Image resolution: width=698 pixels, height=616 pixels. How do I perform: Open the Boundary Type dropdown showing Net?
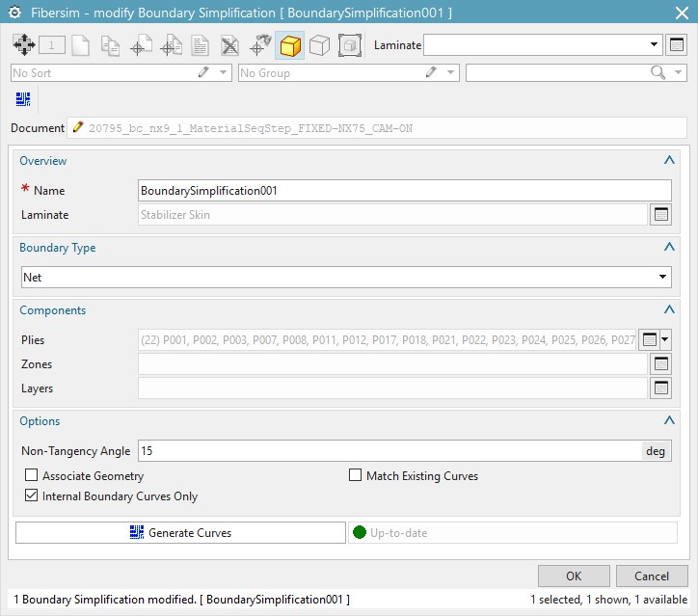pyautogui.click(x=346, y=278)
